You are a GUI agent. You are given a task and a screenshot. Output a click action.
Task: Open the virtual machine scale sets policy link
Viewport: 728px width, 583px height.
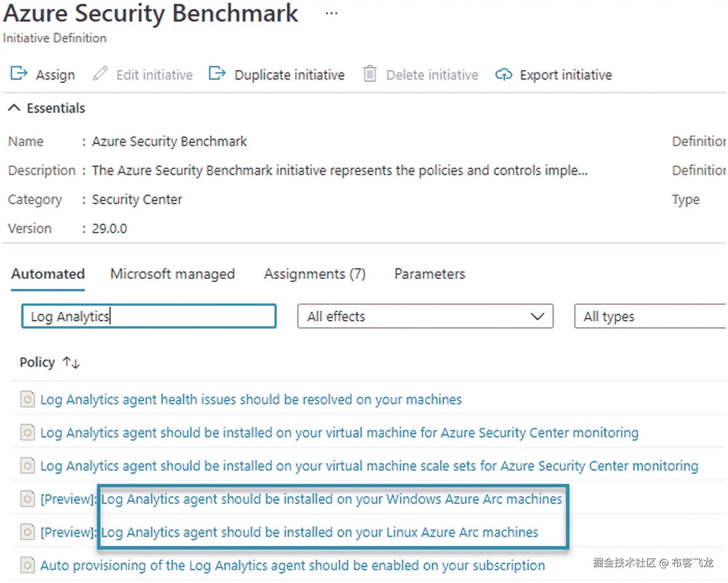[x=369, y=466]
